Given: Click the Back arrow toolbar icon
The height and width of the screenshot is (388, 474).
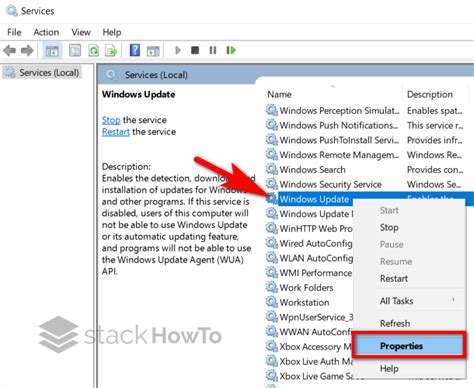Looking at the screenshot, I should tap(10, 51).
